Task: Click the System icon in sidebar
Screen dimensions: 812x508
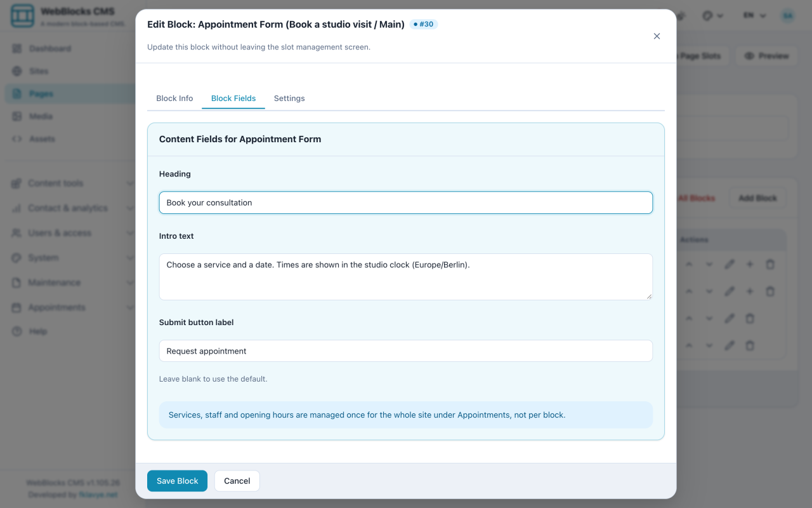Action: [x=16, y=258]
